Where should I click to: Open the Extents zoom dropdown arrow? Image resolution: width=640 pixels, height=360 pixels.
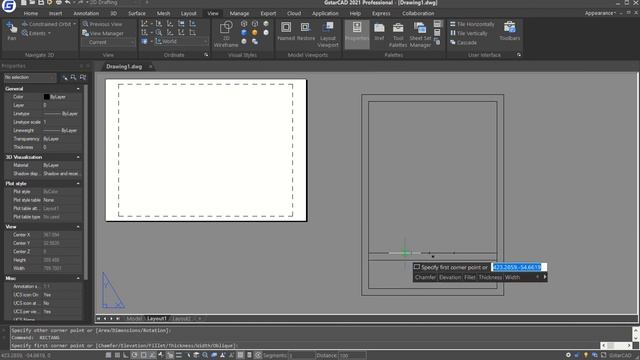point(49,33)
